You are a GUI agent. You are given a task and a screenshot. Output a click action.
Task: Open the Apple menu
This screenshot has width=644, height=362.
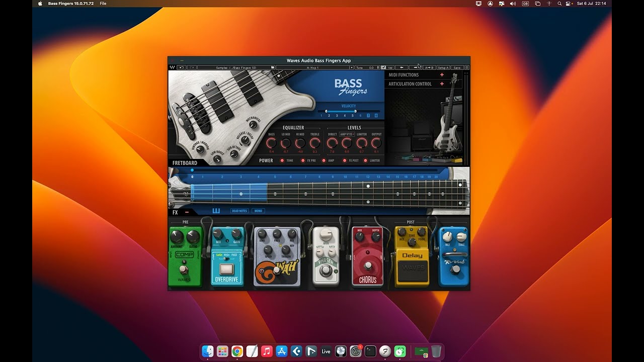click(40, 4)
